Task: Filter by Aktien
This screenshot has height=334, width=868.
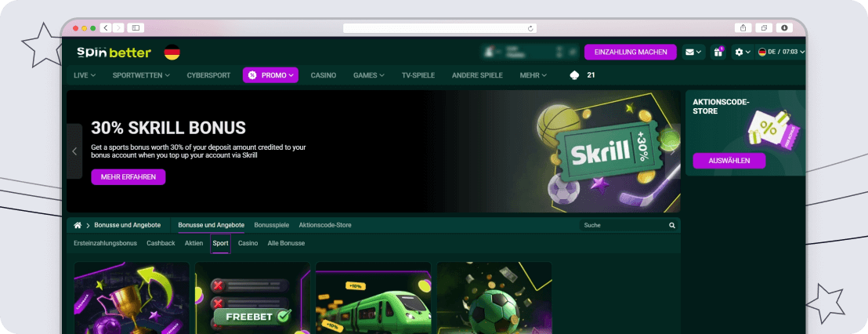Action: tap(193, 243)
